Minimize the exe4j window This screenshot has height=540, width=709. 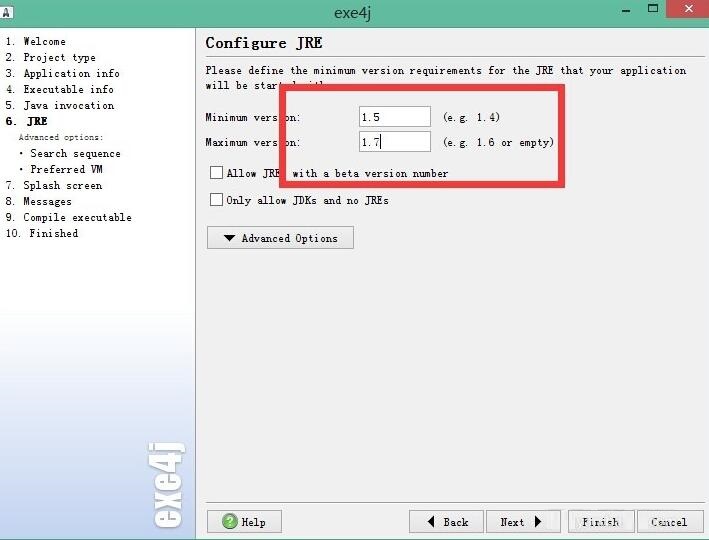(x=626, y=10)
